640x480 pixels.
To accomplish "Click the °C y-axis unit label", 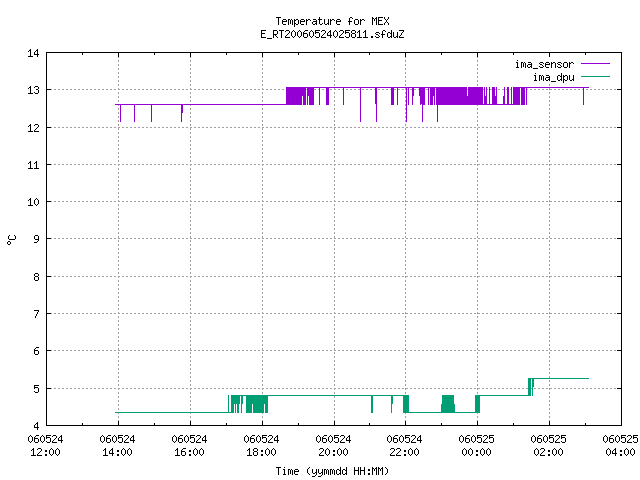I will click(x=12, y=240).
